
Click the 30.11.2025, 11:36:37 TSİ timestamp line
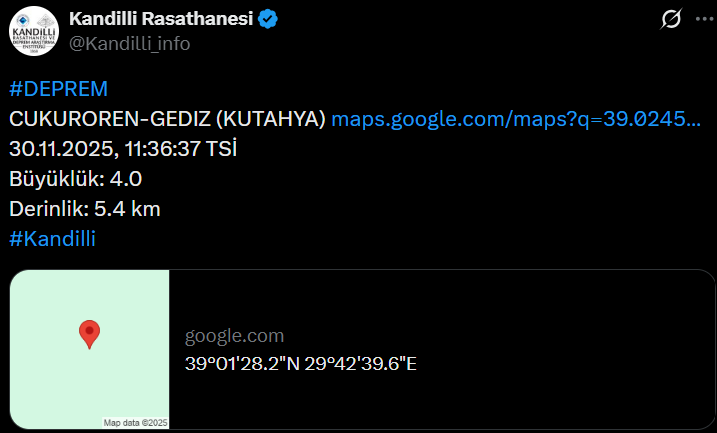(123, 149)
